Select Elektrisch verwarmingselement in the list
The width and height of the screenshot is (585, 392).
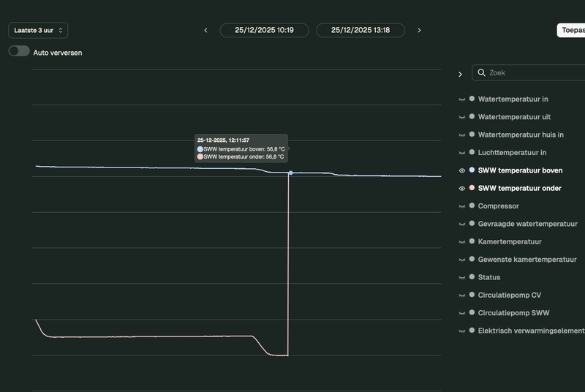531,331
